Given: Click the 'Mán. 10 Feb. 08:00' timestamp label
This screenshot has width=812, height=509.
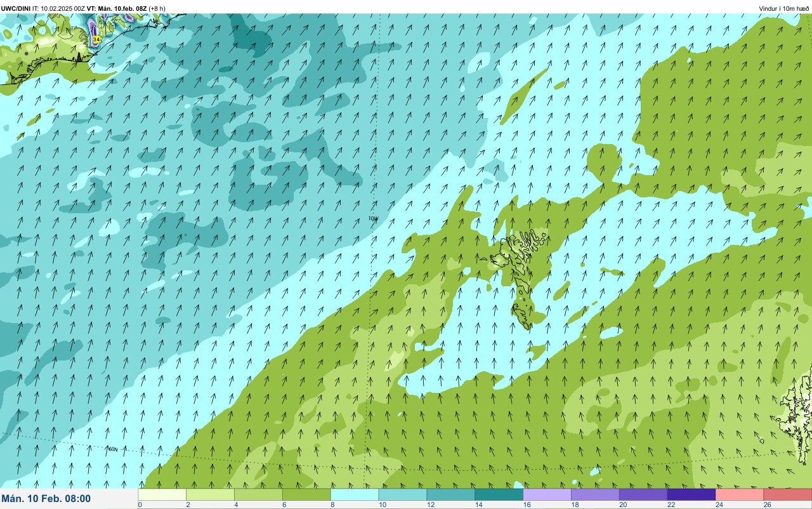Looking at the screenshot, I should [x=46, y=499].
